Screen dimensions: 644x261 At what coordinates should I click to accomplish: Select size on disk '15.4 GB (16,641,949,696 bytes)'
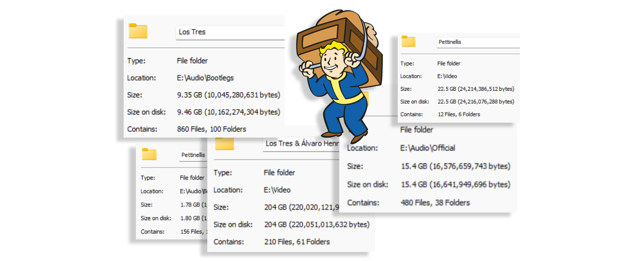click(456, 184)
